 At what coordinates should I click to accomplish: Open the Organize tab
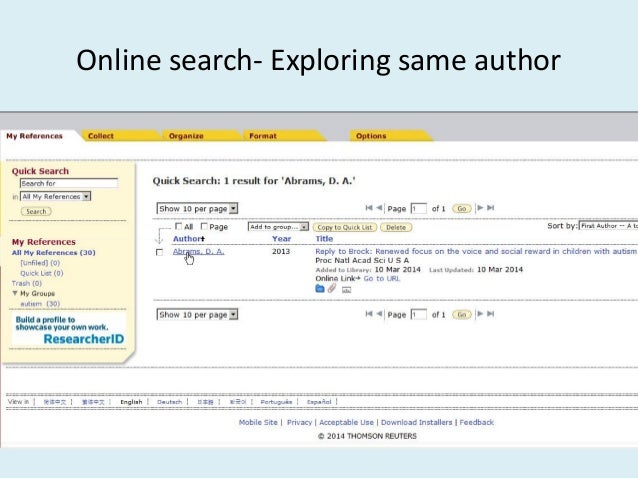click(186, 136)
